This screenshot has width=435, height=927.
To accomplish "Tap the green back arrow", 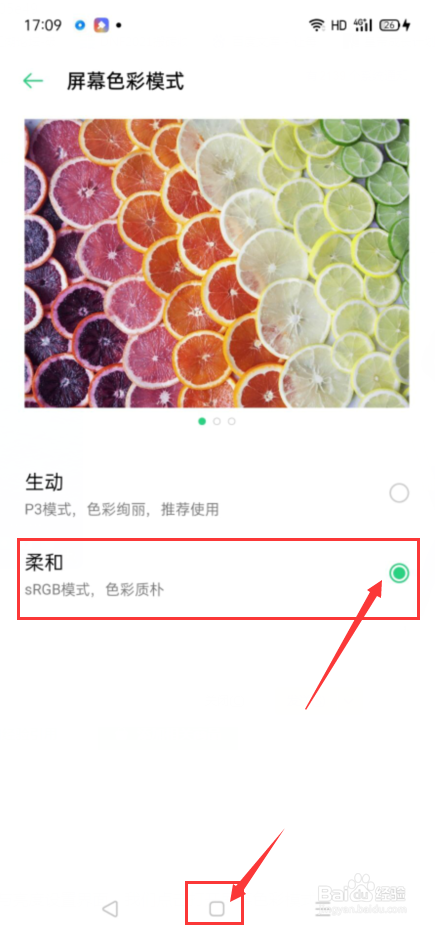I will click(33, 81).
